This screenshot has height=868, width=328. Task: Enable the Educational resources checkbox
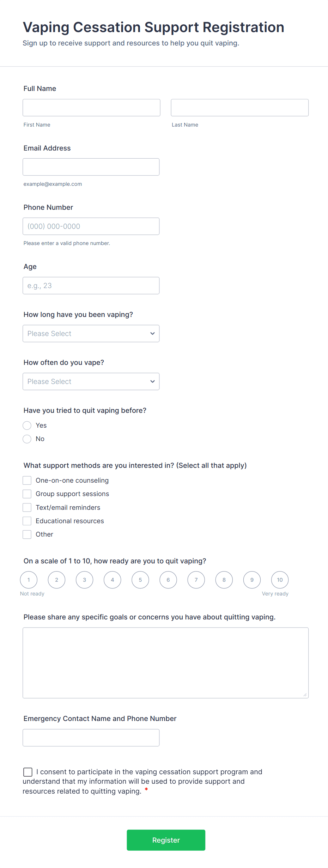pos(27,521)
